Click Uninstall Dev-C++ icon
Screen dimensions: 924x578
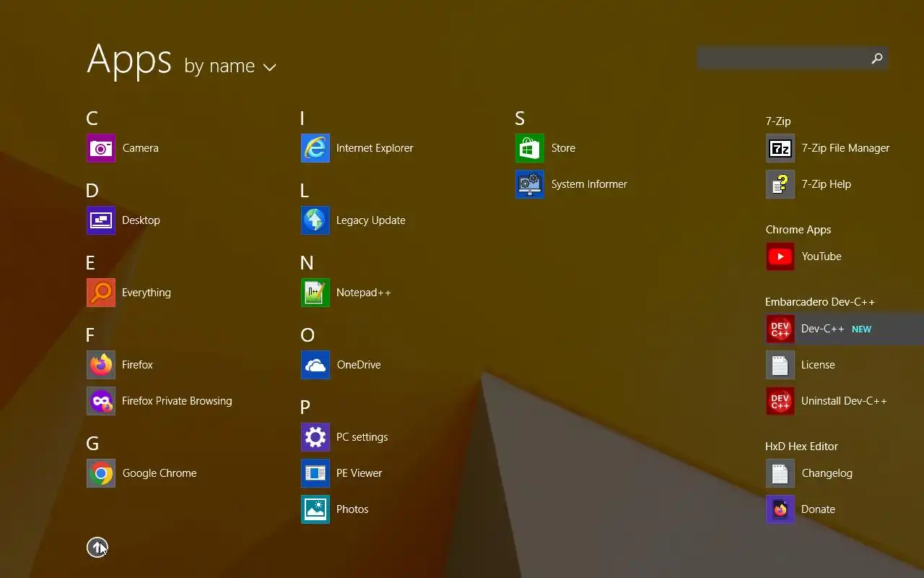(780, 401)
